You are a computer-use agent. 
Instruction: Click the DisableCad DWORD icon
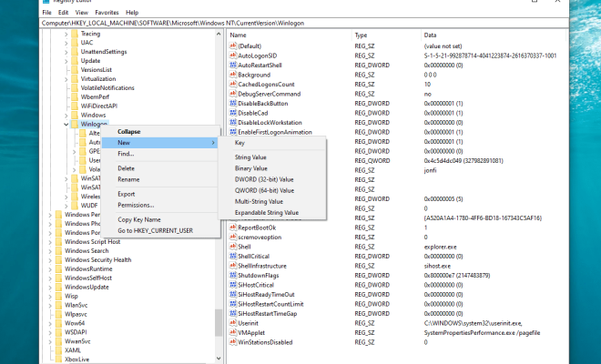(x=232, y=113)
